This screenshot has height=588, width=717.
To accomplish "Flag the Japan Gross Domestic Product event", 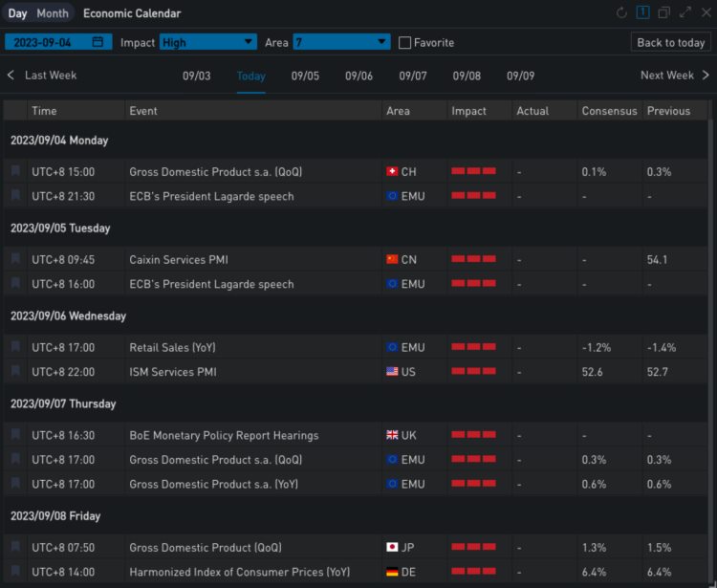I will (x=15, y=547).
